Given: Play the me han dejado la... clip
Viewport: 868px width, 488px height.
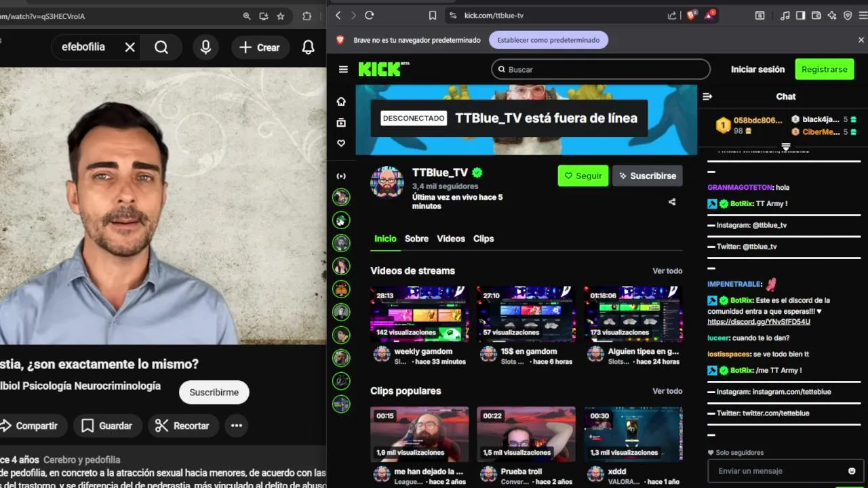Looking at the screenshot, I should click(x=419, y=434).
